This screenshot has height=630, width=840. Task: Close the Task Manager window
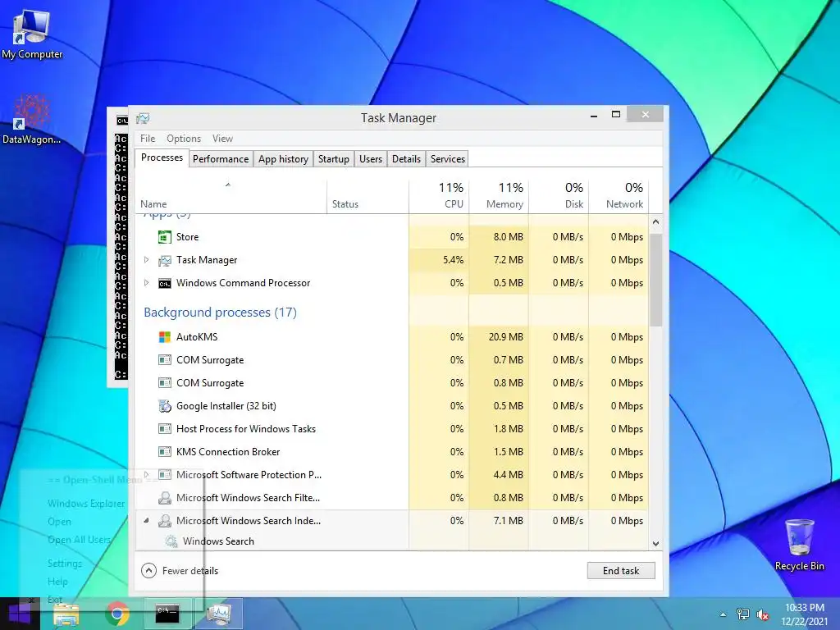pos(646,114)
